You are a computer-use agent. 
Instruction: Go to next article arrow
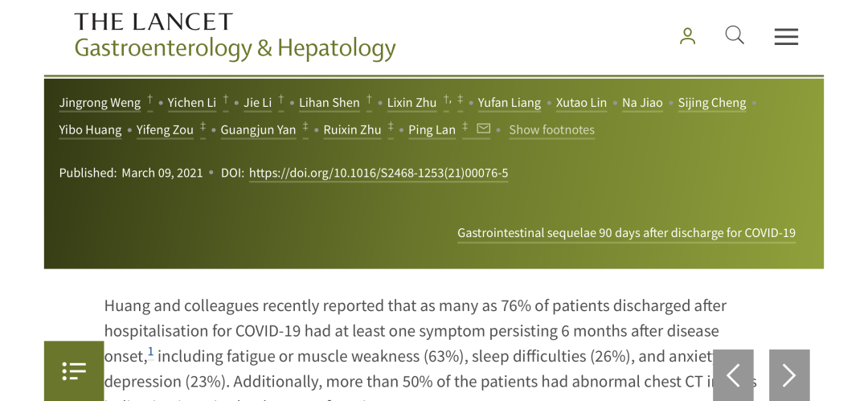tap(789, 375)
